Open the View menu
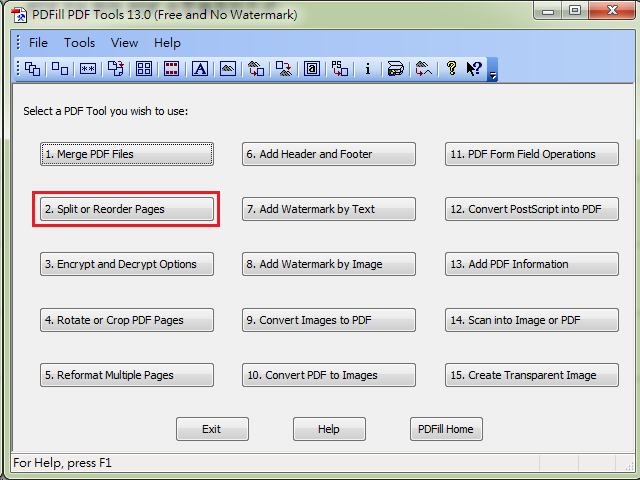Image resolution: width=640 pixels, height=480 pixels. 124,43
